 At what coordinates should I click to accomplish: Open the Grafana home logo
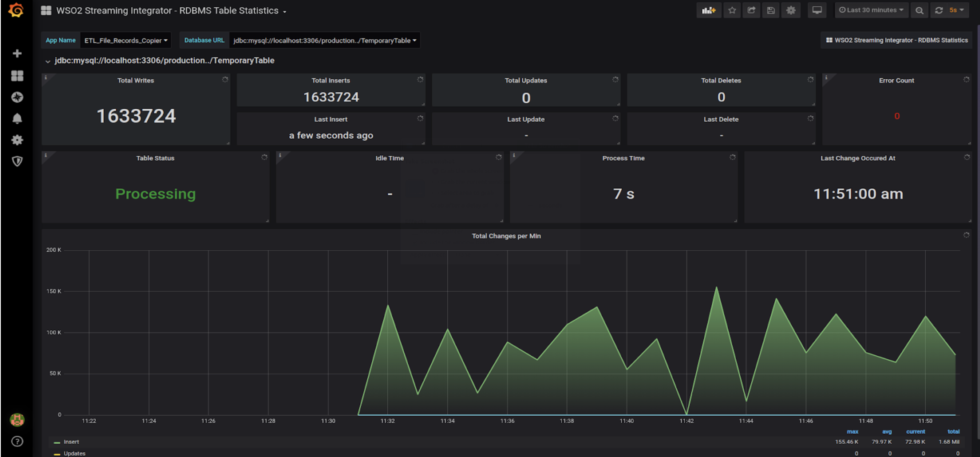click(x=16, y=10)
